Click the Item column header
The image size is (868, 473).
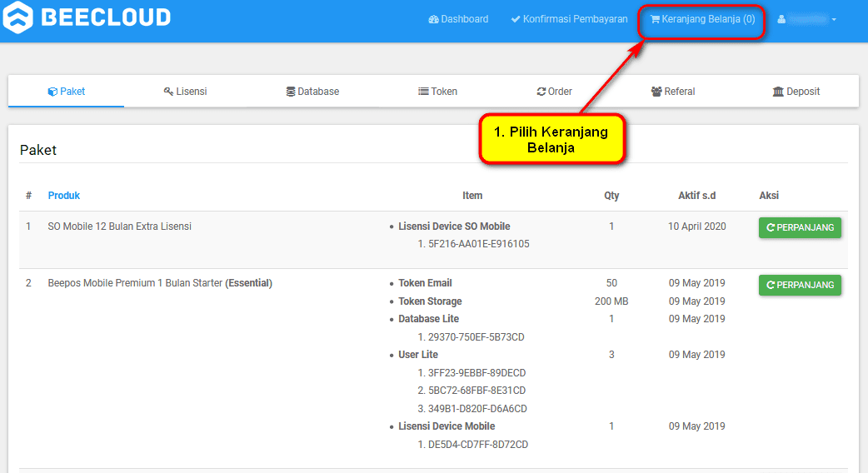coord(472,196)
